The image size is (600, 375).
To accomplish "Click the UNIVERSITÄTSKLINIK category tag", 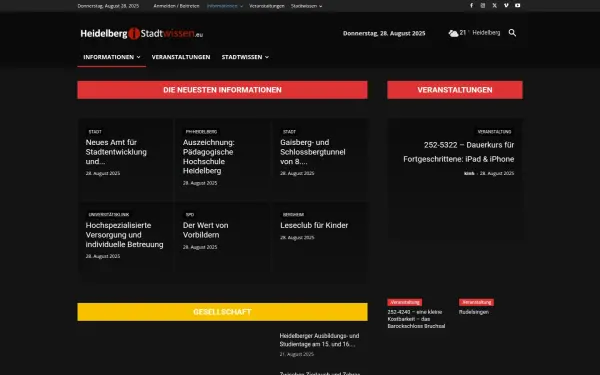I will click(109, 215).
